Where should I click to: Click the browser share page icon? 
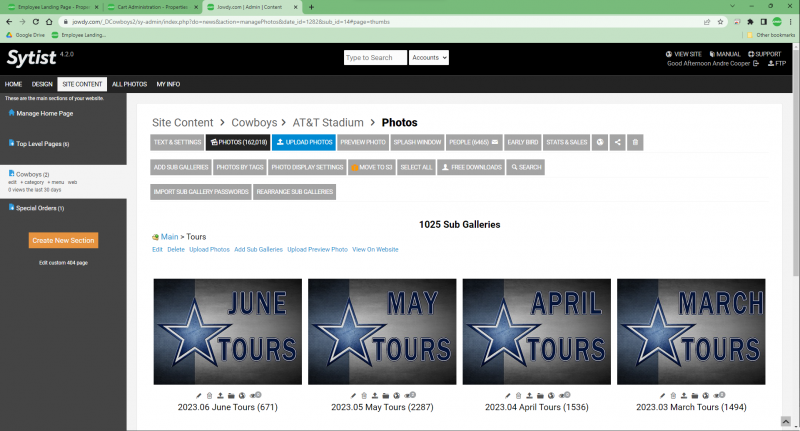(x=707, y=22)
